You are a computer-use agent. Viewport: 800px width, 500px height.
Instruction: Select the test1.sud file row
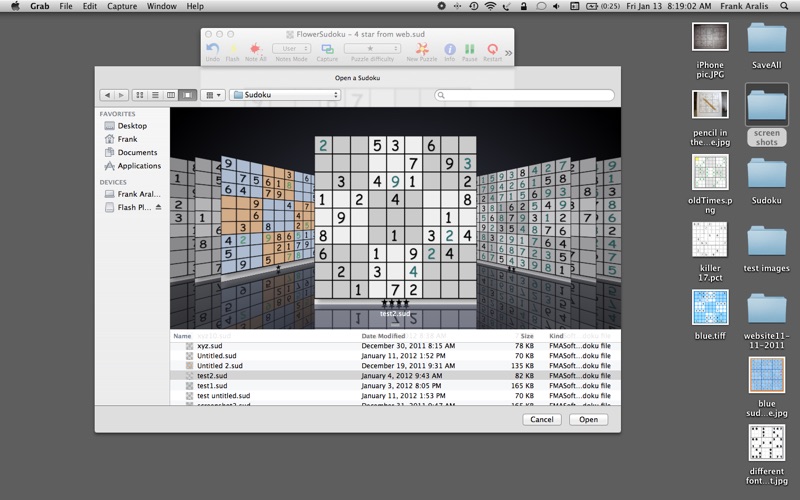[x=395, y=386]
